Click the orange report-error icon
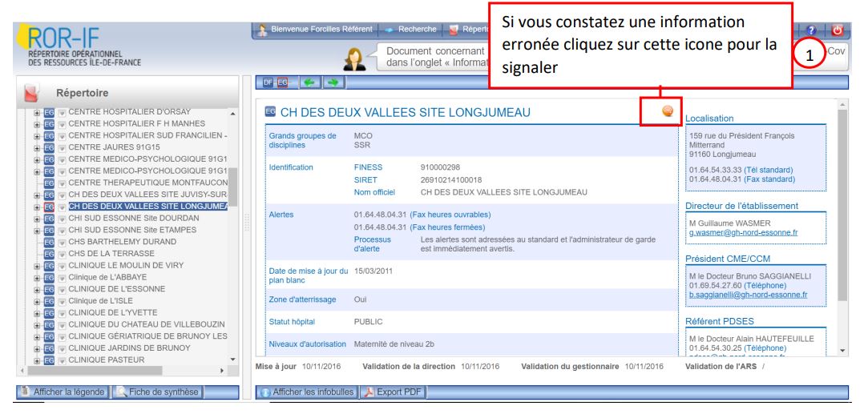 tap(665, 113)
